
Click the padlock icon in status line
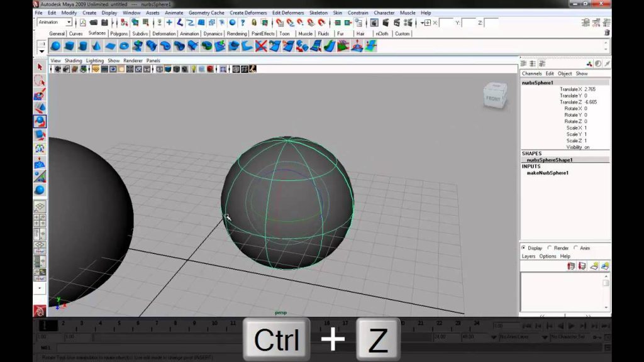(x=254, y=23)
